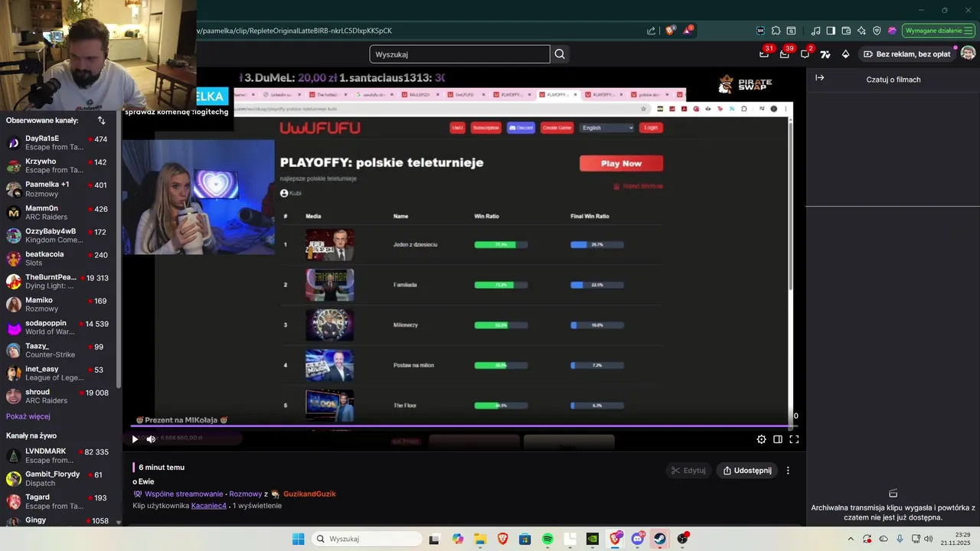This screenshot has height=551, width=980.
Task: Open the SIH extension icon in browser toolbar
Action: (760, 31)
